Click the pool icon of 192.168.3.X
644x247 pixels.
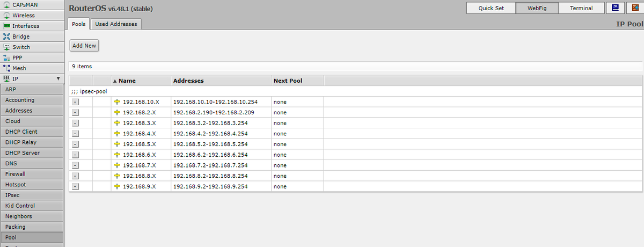pyautogui.click(x=118, y=123)
